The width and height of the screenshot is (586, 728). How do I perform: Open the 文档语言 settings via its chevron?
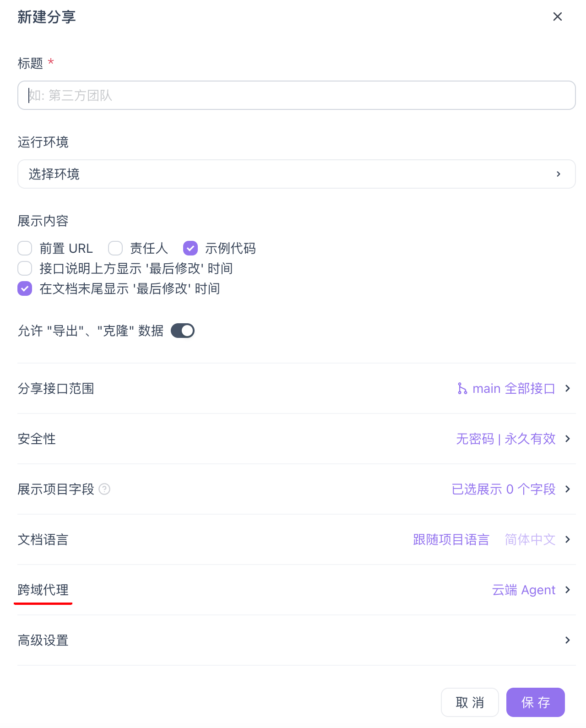(x=568, y=539)
